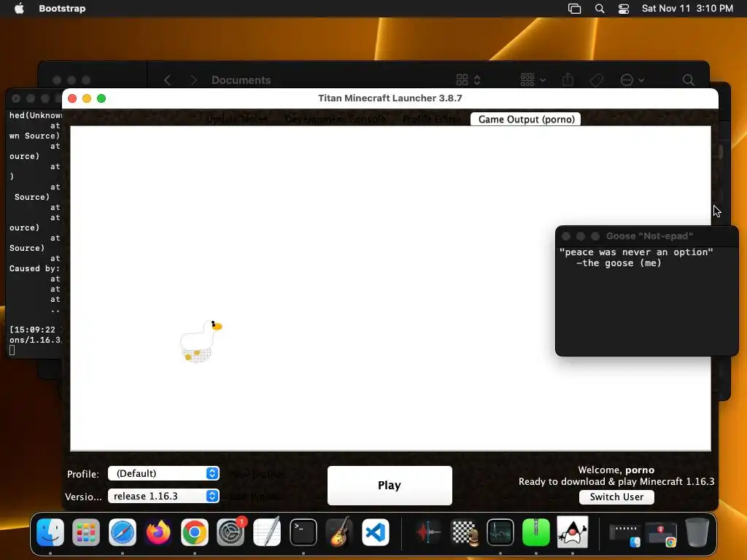Viewport: 747px width, 560px height.
Task: Launch GarageBand from the dock
Action: [339, 532]
